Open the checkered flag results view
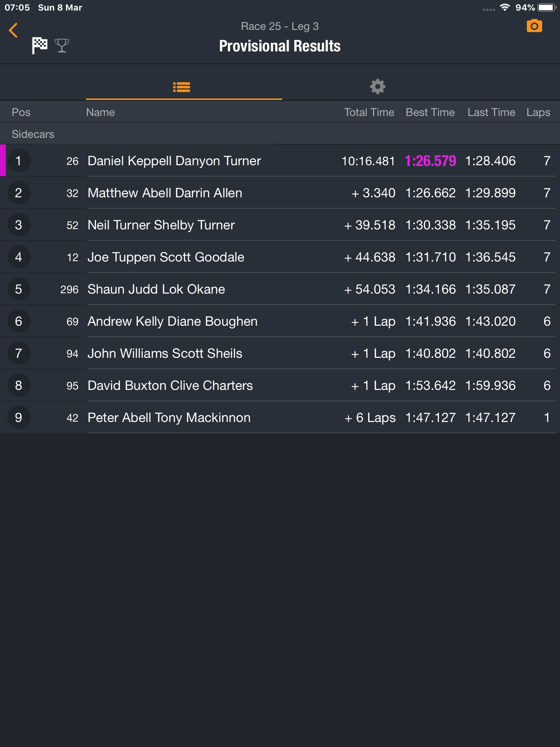The image size is (560, 747). click(x=40, y=45)
